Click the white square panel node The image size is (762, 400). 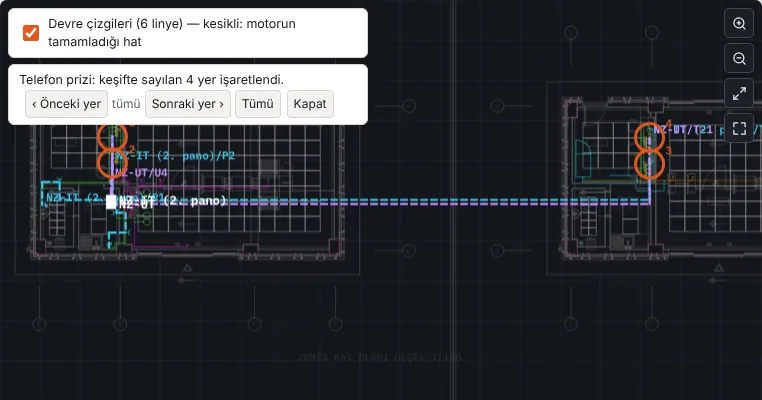point(111,202)
